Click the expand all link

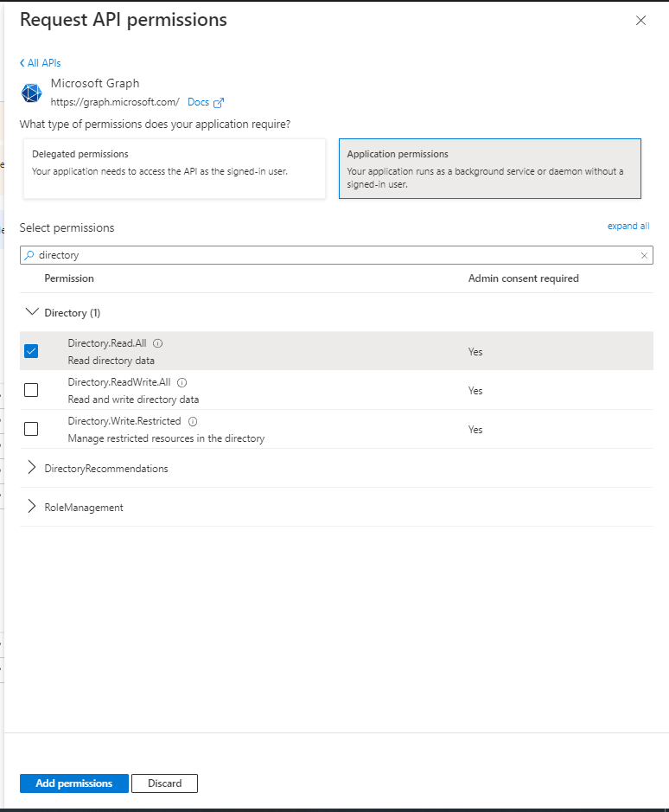tap(628, 226)
